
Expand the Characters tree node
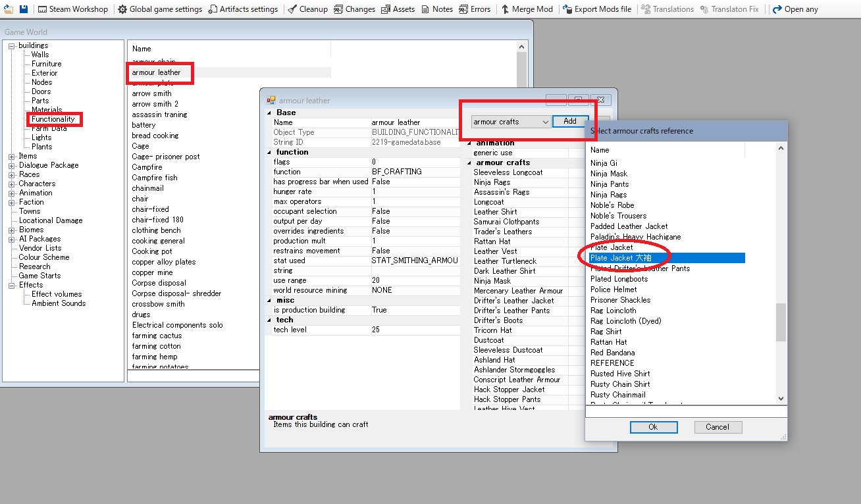coord(12,184)
